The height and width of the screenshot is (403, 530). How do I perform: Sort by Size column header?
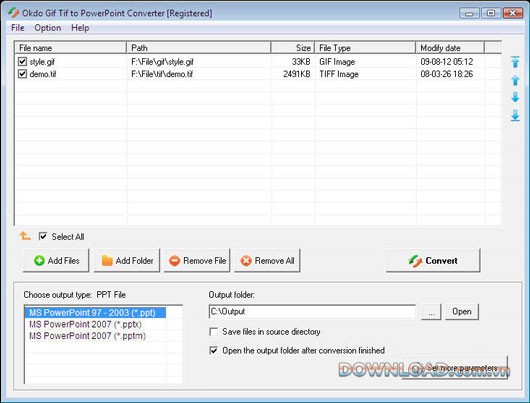pos(293,48)
